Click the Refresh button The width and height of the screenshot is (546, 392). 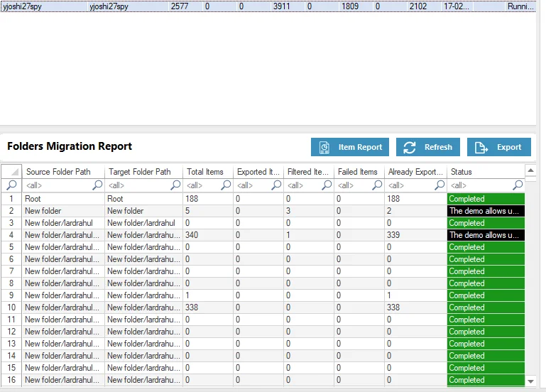click(427, 147)
